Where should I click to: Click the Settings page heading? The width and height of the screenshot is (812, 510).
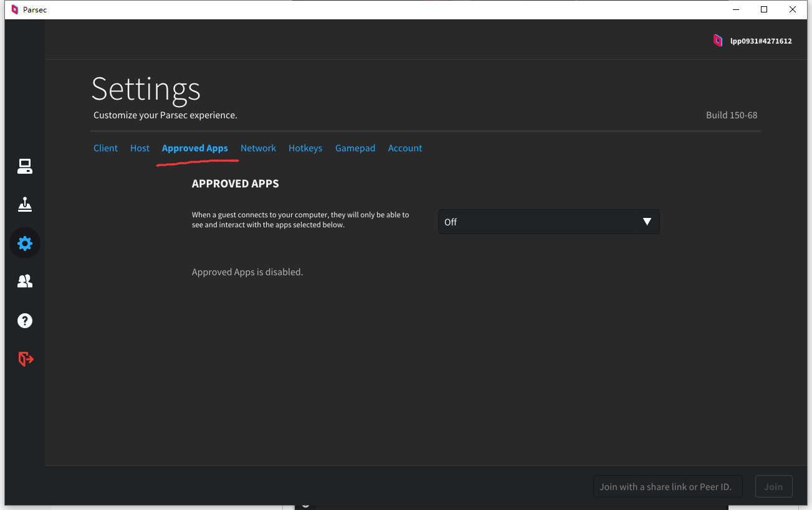[146, 89]
